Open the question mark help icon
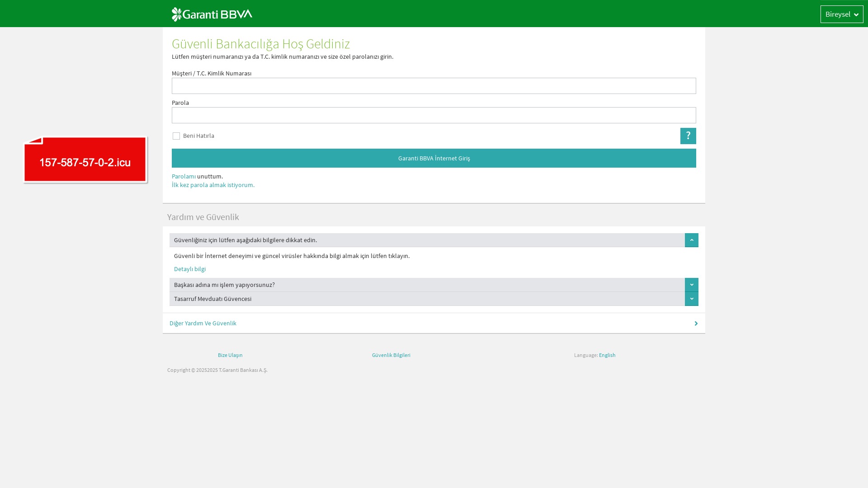 click(x=688, y=136)
